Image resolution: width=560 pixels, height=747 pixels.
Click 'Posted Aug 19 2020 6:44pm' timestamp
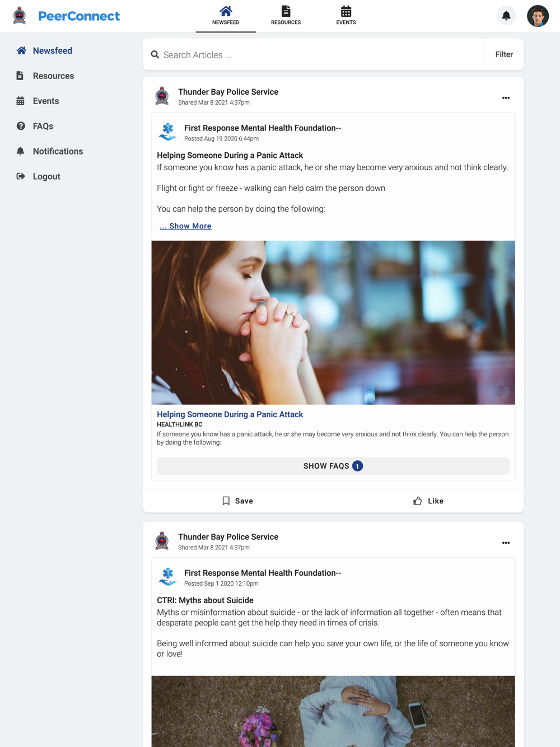pos(221,138)
